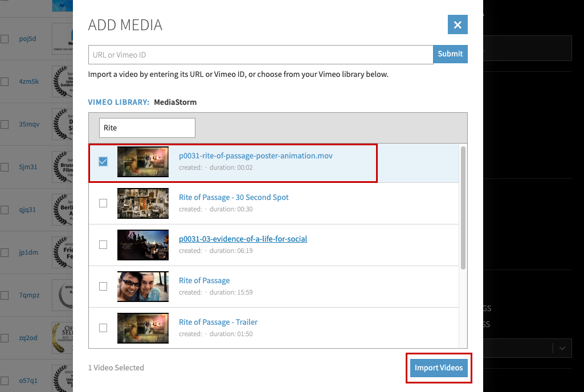Check the Rite of Passage - Trailer box
Viewport: 584px width, 392px height.
point(103,328)
